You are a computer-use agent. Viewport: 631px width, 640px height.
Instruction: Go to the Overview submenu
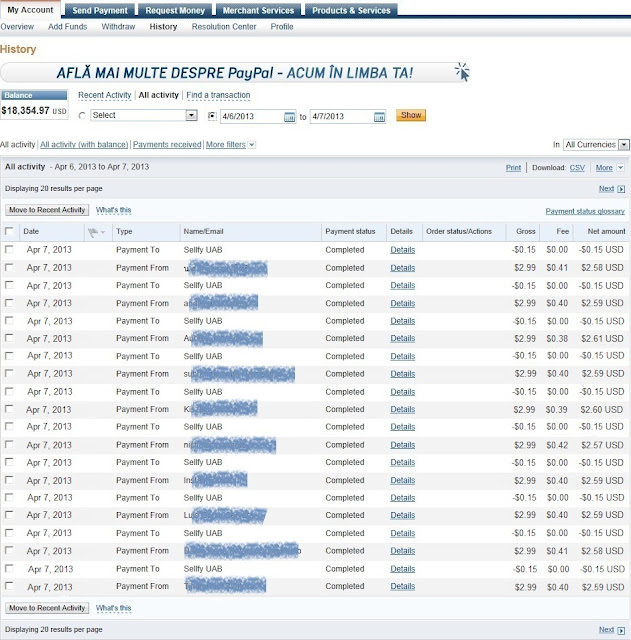point(17,27)
